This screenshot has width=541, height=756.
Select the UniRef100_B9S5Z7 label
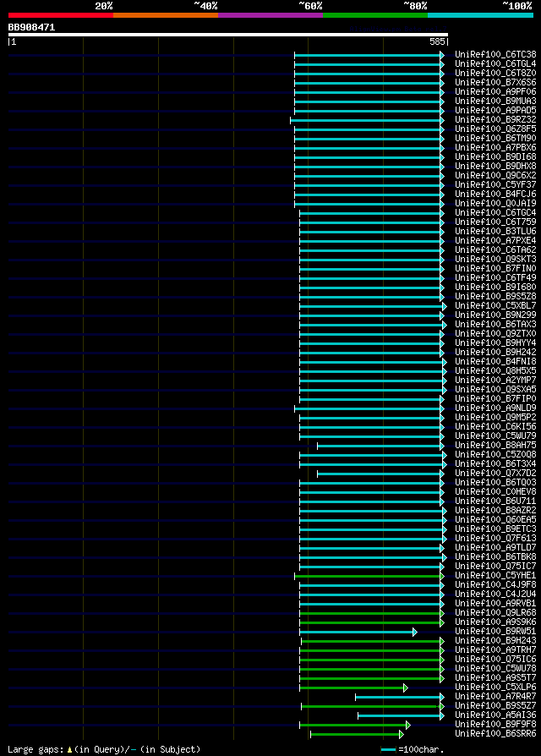[x=495, y=705]
